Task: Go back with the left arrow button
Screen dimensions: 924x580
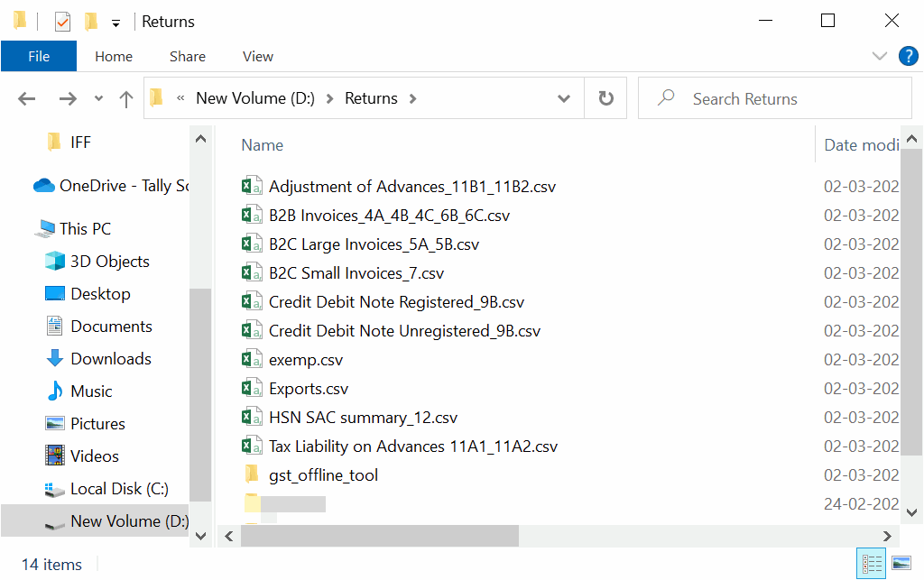Action: coord(26,98)
